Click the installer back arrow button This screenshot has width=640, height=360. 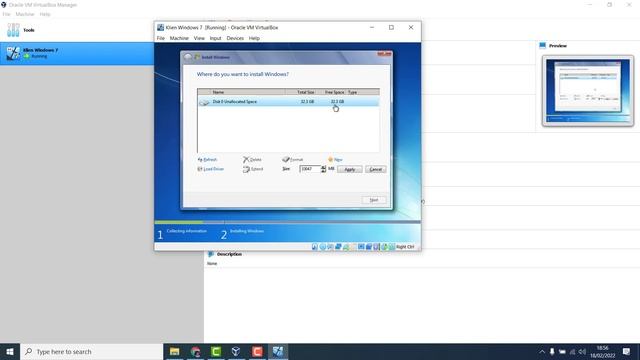pos(187,57)
